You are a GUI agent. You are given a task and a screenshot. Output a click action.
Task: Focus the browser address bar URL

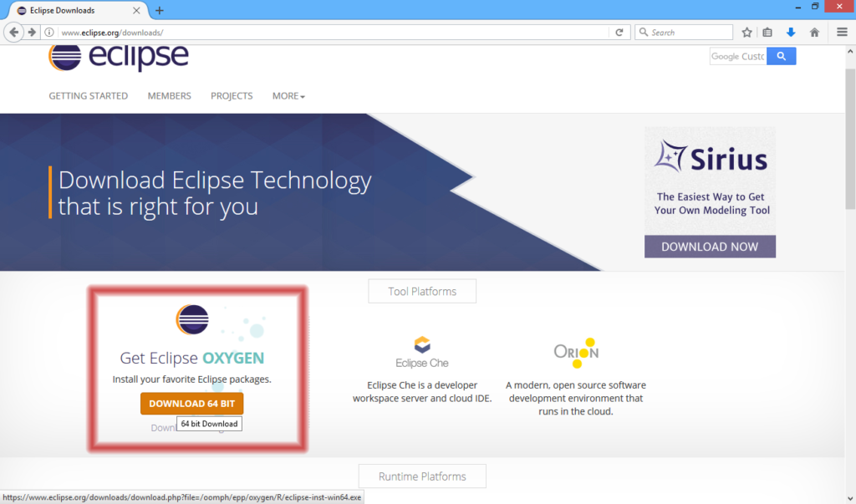333,33
